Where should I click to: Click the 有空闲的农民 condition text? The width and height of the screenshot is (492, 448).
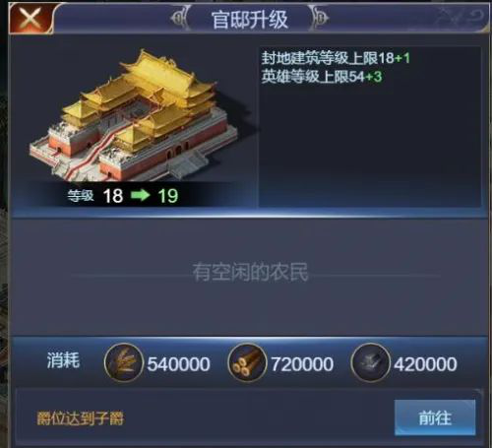pos(250,272)
